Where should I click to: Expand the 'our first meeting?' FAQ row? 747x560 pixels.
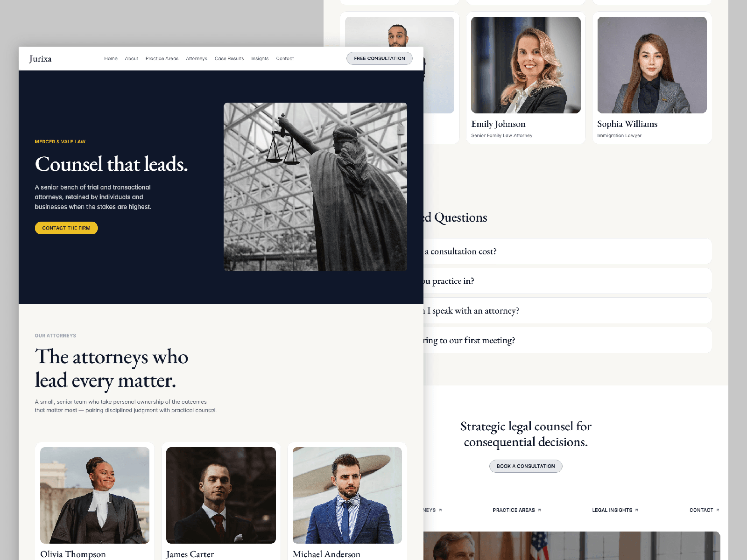(x=567, y=340)
